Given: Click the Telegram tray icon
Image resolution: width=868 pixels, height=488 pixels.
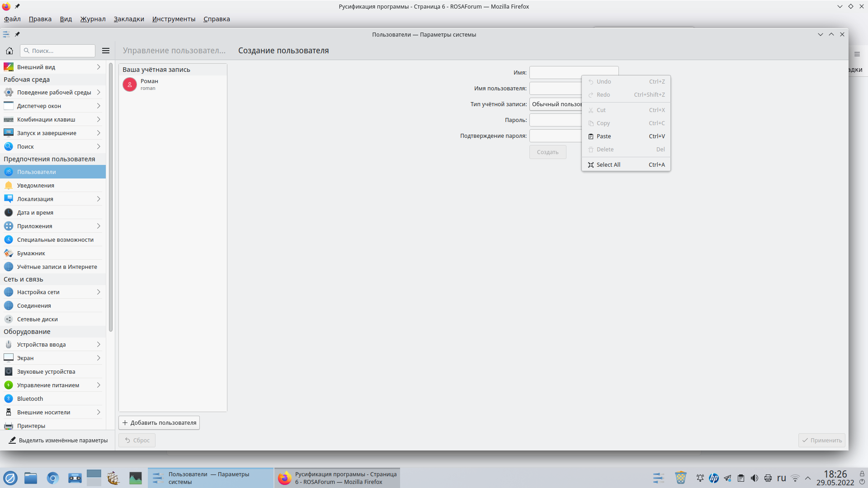Looking at the screenshot, I should point(727,478).
